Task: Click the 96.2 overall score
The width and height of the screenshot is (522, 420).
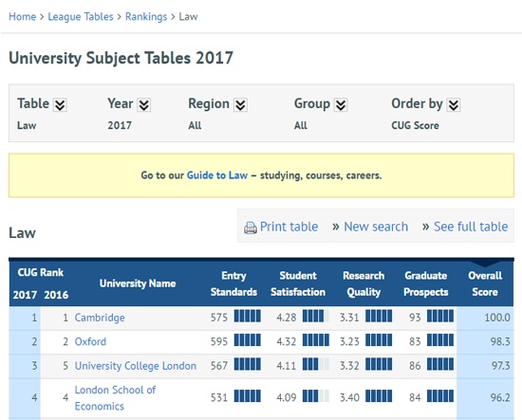Action: (x=500, y=397)
